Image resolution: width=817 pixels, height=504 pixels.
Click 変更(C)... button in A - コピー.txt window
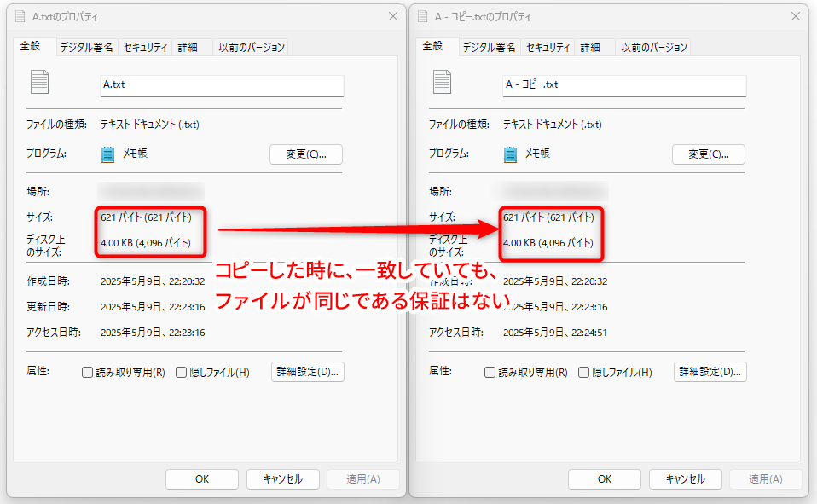tap(708, 154)
